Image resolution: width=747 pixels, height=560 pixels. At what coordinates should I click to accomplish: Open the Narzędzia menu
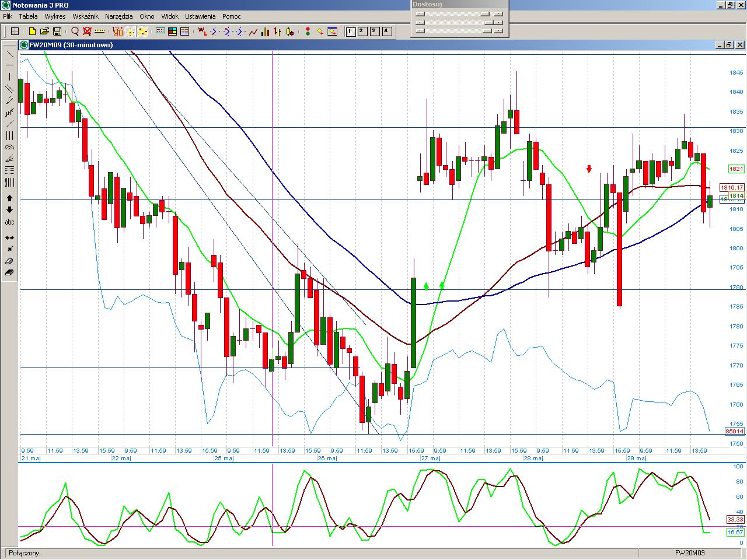tap(119, 16)
